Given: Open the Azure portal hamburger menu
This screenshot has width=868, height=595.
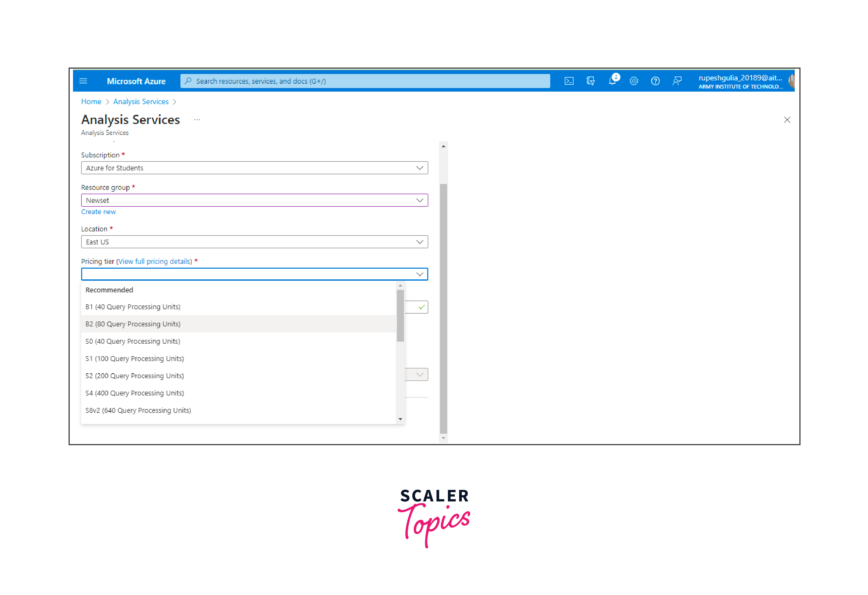Looking at the screenshot, I should click(x=83, y=81).
